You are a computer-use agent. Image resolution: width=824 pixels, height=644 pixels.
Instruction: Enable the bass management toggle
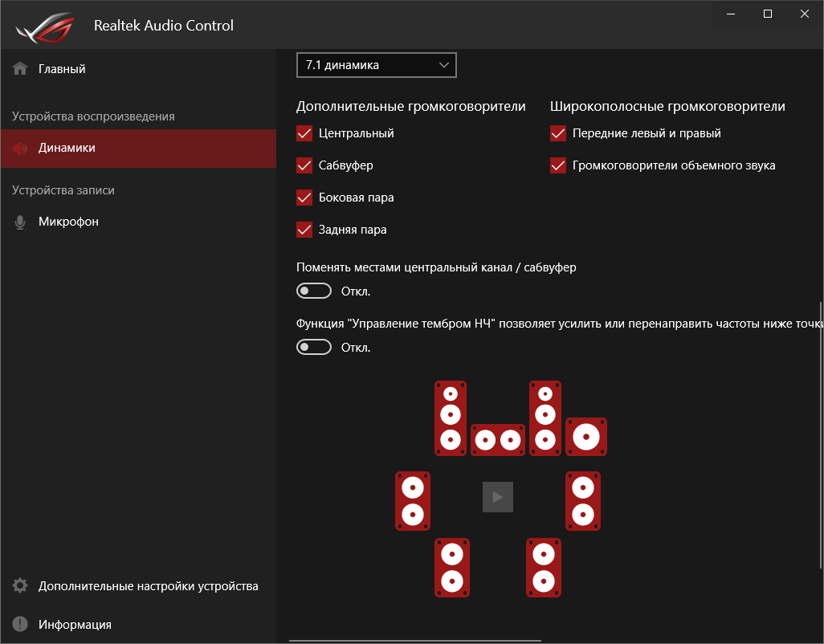(314, 347)
